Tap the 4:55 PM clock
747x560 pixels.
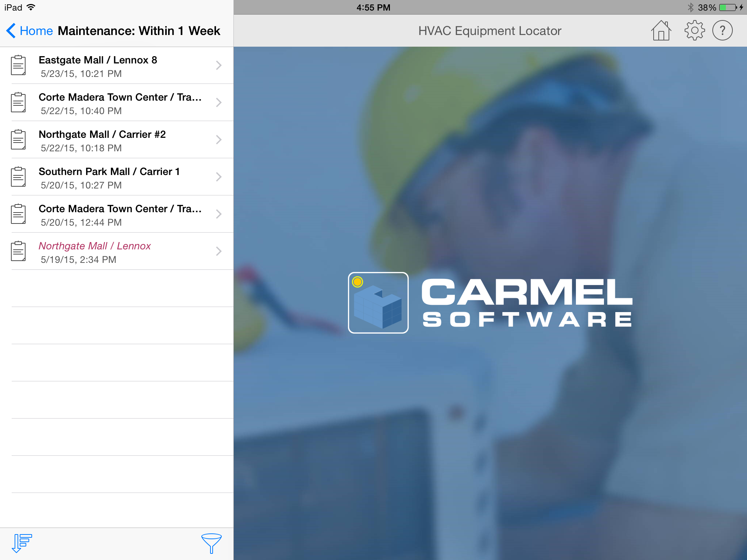[373, 7]
